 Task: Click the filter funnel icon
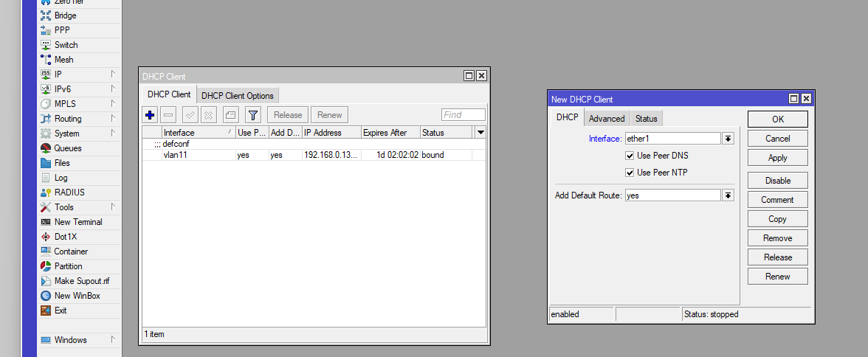pos(253,115)
